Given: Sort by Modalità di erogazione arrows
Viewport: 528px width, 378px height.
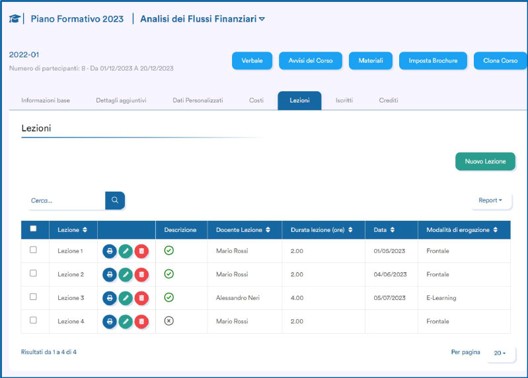Looking at the screenshot, I should point(495,230).
